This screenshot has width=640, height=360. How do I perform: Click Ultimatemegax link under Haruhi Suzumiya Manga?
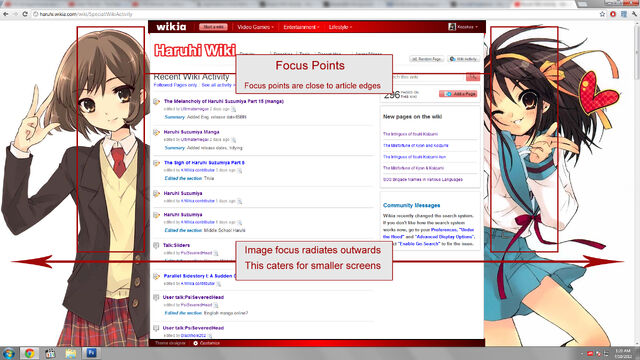click(x=195, y=140)
